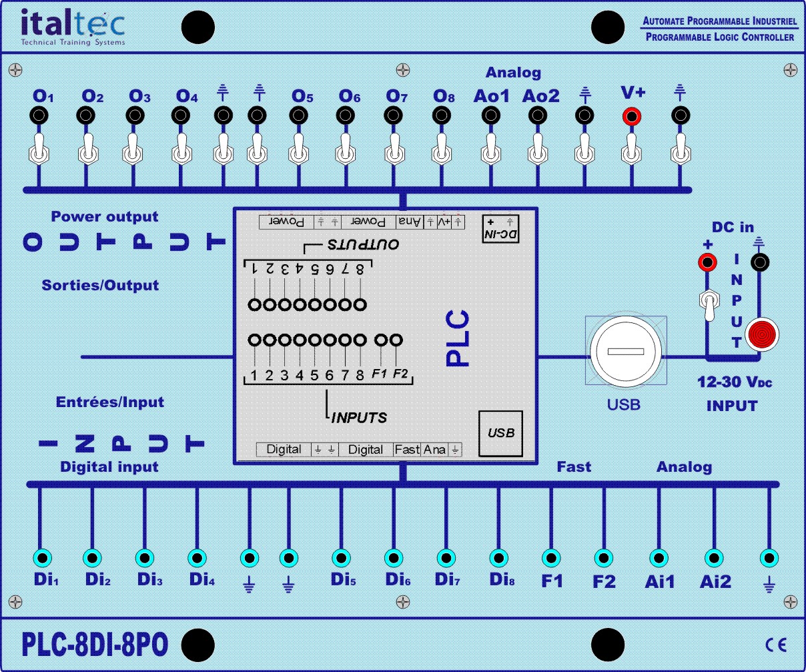Click the PLC-8DI-8PO model label
806x672 pixels.
click(95, 644)
